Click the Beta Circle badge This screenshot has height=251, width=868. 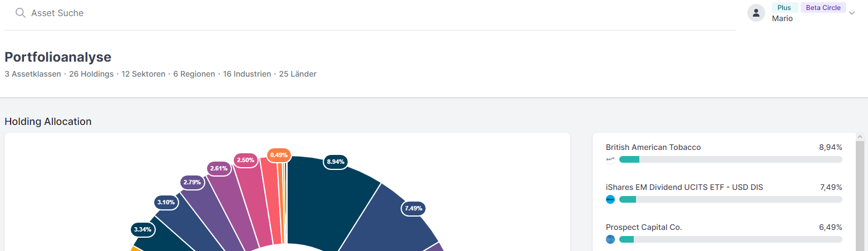pyautogui.click(x=823, y=8)
